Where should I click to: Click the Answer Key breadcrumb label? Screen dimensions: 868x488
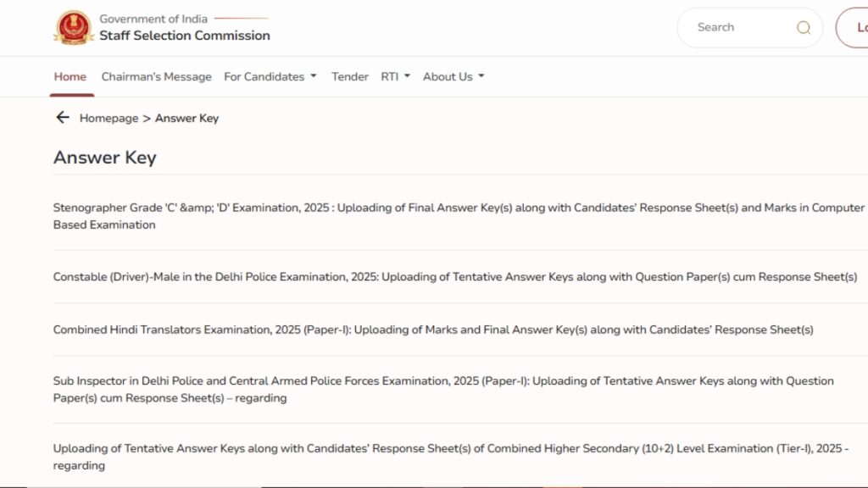click(x=186, y=119)
